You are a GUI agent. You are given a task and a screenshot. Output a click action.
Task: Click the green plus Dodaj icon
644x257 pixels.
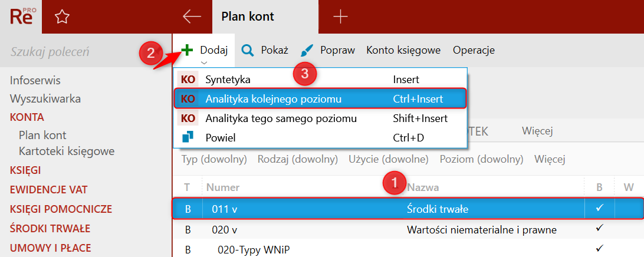point(187,50)
